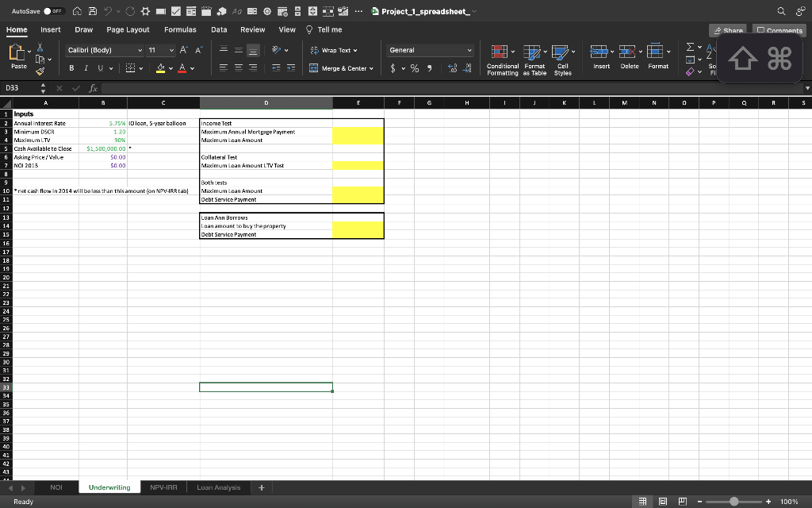Click the Home icon in quick access toolbar
The width and height of the screenshot is (812, 508).
point(77,11)
